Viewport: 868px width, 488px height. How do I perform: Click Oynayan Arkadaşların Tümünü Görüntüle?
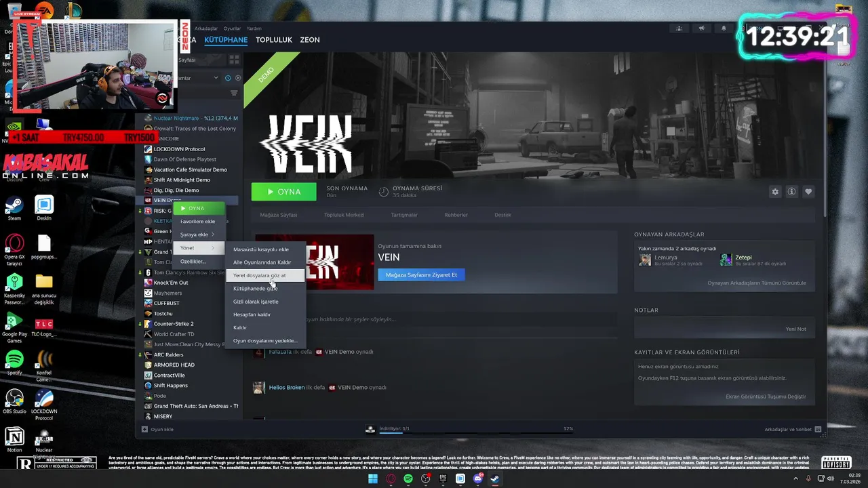757,283
